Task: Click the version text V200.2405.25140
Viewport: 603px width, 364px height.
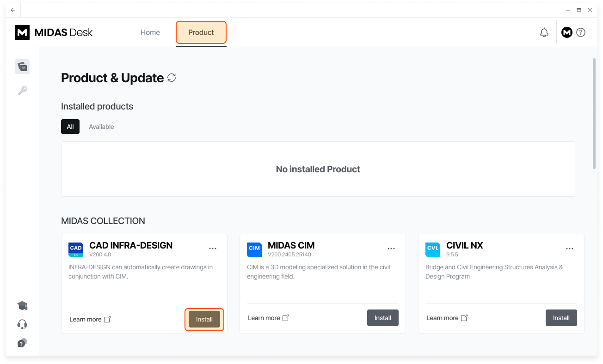Action: pyautogui.click(x=289, y=255)
